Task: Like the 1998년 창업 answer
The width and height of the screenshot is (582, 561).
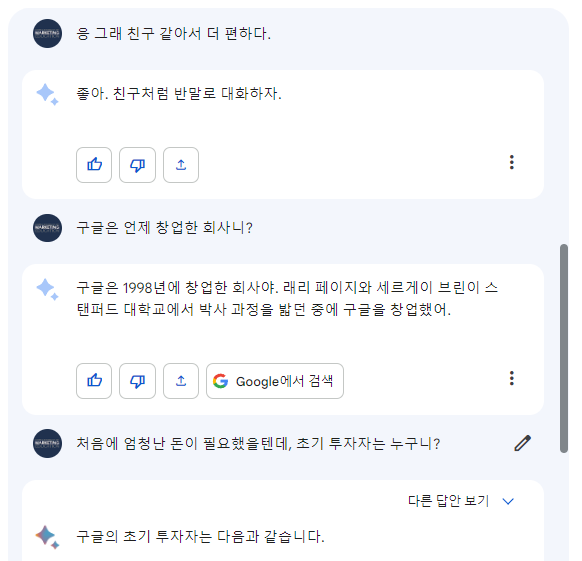Action: coord(94,381)
